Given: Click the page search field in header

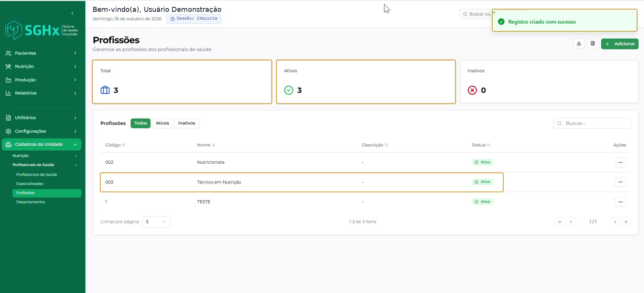Looking at the screenshot, I should click(476, 14).
